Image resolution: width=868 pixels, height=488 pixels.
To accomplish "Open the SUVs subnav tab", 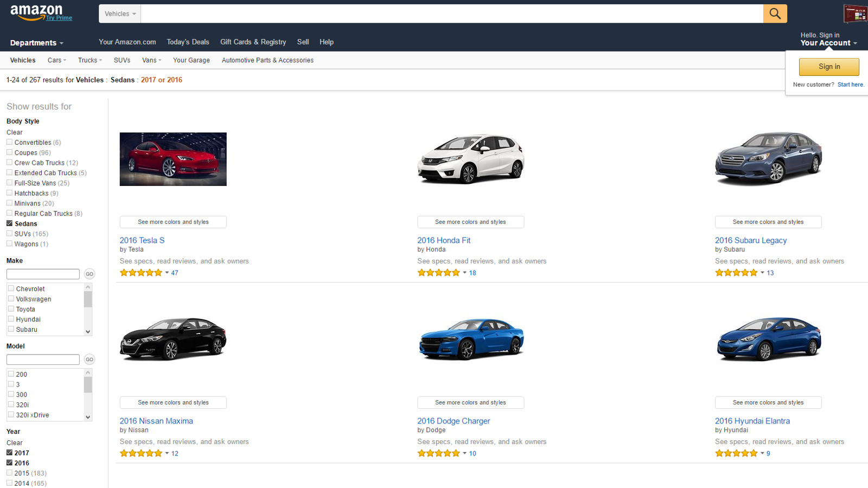I will pyautogui.click(x=122, y=60).
